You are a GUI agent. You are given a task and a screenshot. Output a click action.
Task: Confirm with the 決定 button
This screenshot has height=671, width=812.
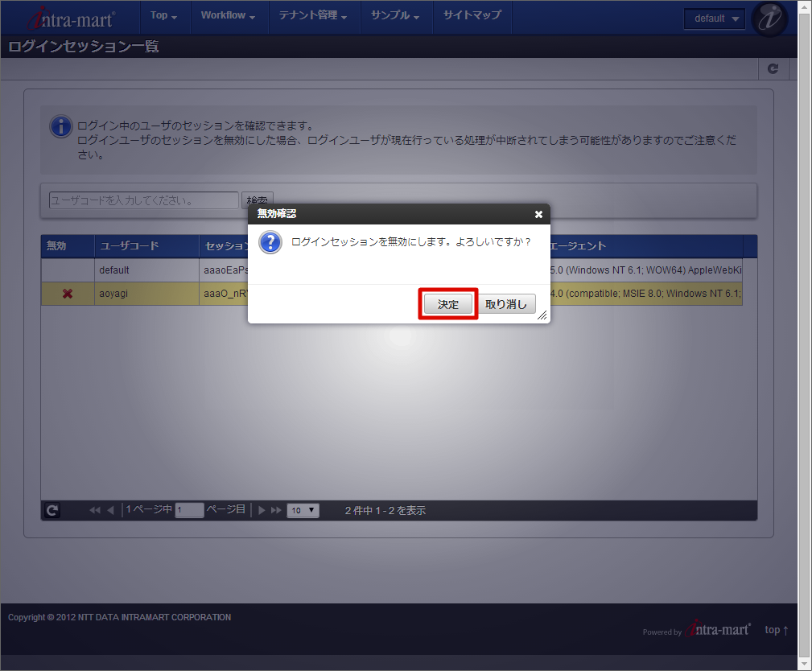click(448, 304)
